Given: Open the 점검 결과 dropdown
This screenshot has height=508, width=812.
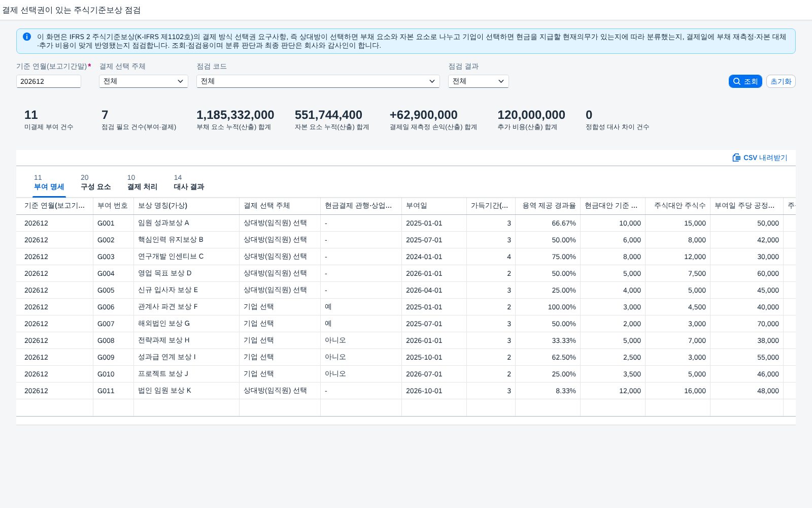Looking at the screenshot, I should [479, 81].
